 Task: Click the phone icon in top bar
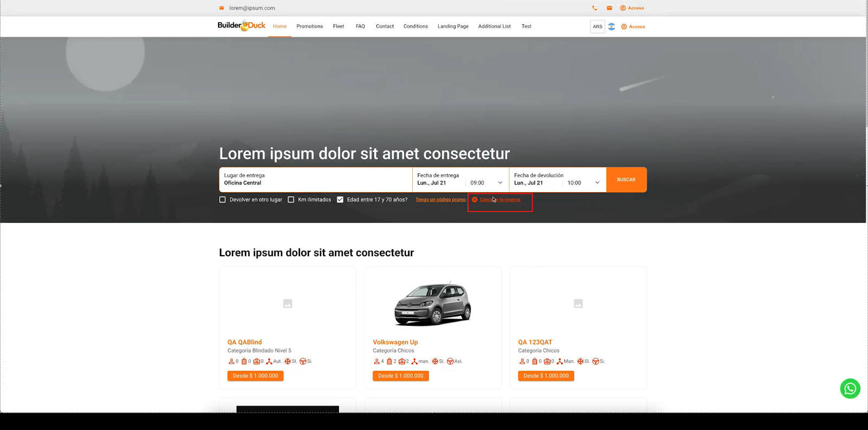coord(595,8)
